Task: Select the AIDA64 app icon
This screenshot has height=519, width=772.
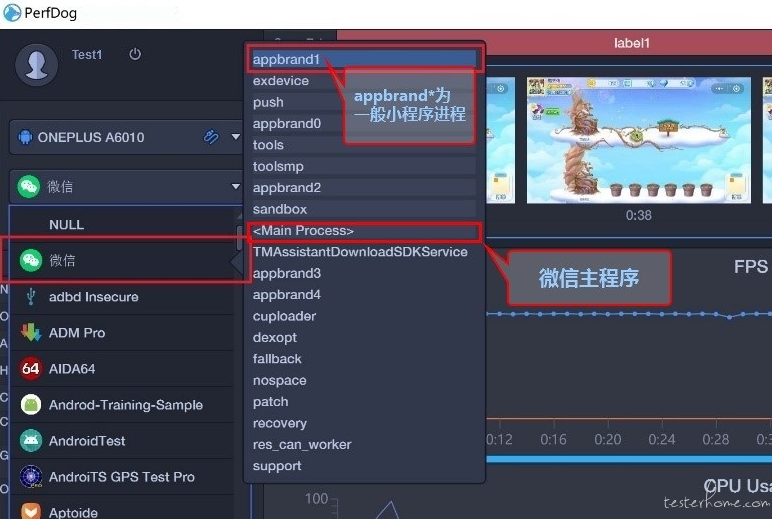Action: pyautogui.click(x=31, y=368)
